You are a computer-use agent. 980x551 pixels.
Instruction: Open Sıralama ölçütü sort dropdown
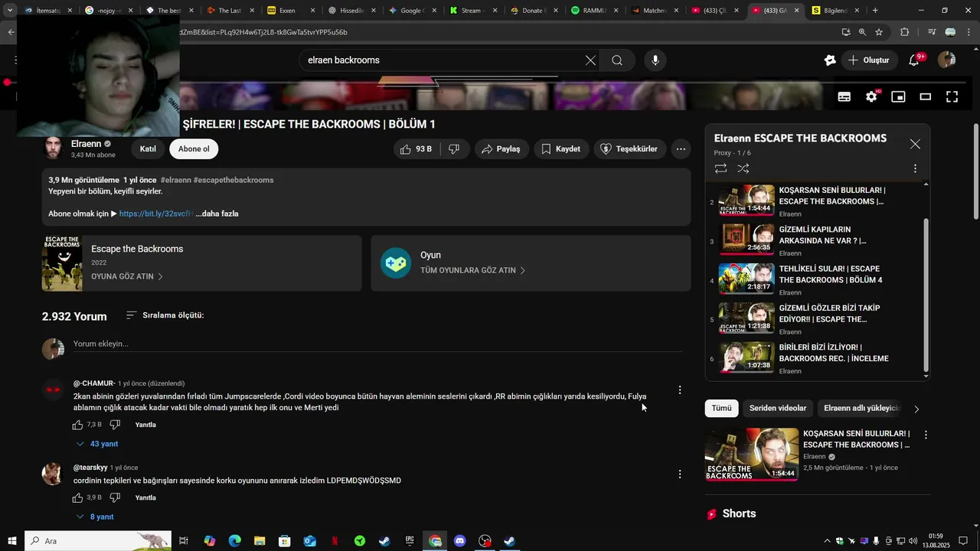tap(165, 315)
